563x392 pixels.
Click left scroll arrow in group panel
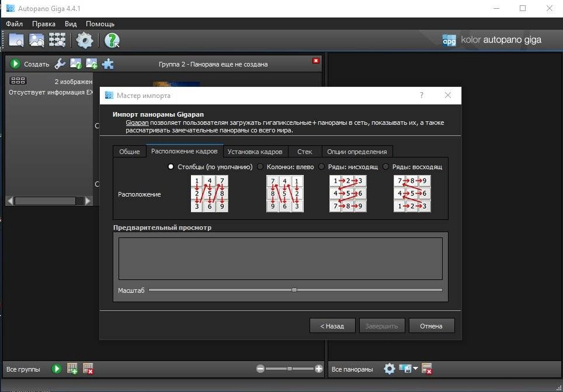point(11,201)
